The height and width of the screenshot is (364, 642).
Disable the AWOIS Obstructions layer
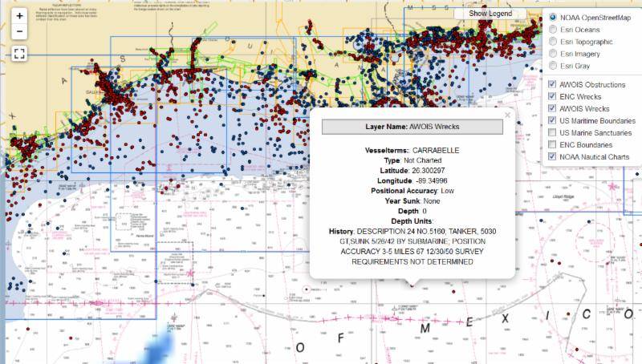coord(552,84)
